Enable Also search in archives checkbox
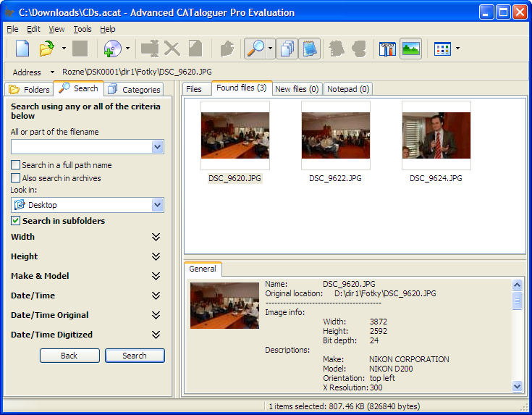This screenshot has height=415, width=532. coord(16,178)
